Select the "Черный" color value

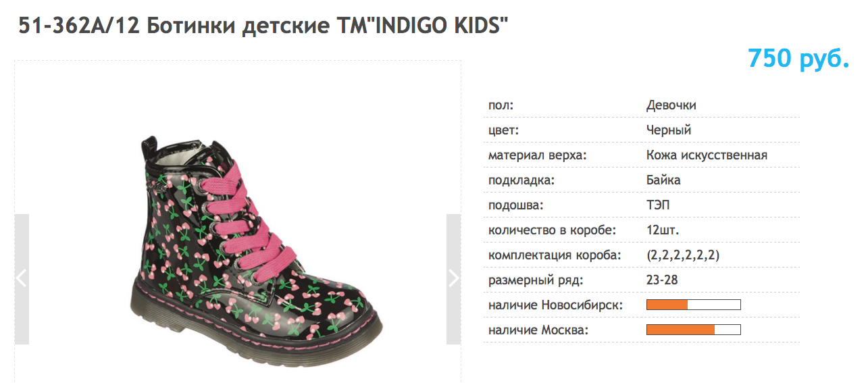point(668,130)
